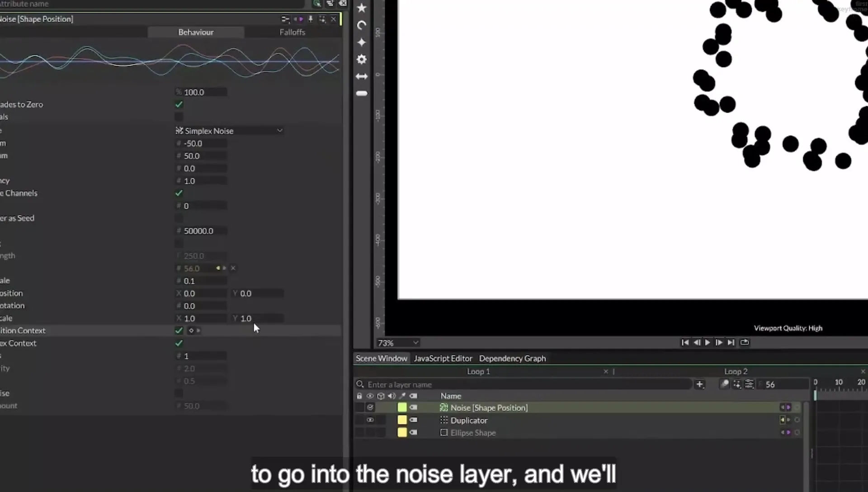Open Scene Window filter sliders icon

(x=749, y=384)
